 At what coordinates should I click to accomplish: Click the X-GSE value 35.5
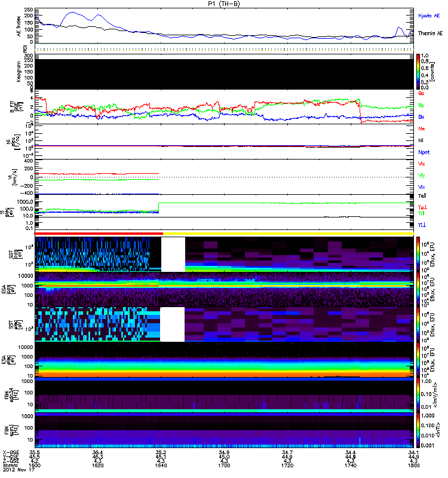click(35, 452)
